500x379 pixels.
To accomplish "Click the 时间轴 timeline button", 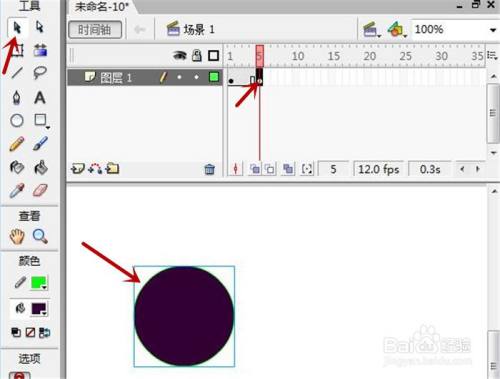I will 95,30.
